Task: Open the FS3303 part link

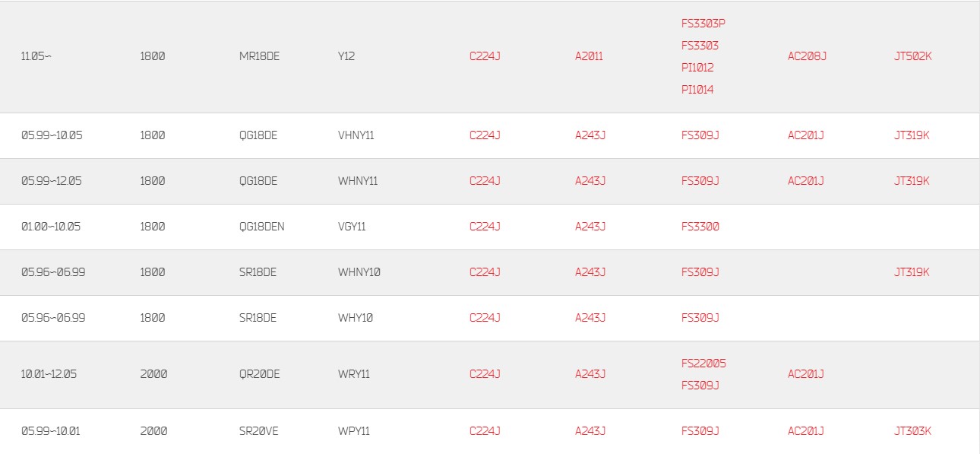Action: [700, 45]
